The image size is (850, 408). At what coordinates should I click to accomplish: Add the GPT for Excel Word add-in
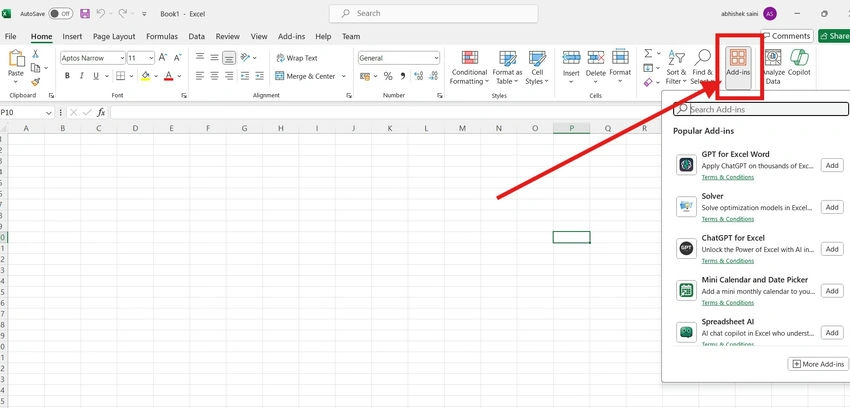click(832, 165)
